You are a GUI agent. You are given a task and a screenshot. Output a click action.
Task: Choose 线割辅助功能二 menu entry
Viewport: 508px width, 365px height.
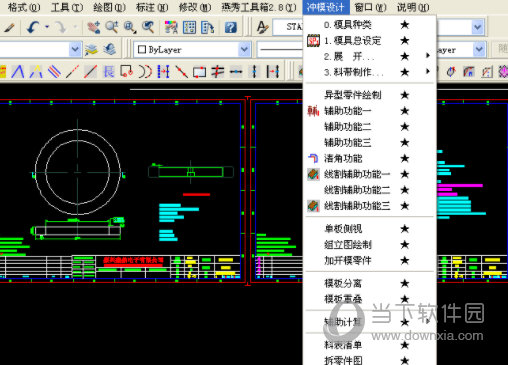[369, 190]
